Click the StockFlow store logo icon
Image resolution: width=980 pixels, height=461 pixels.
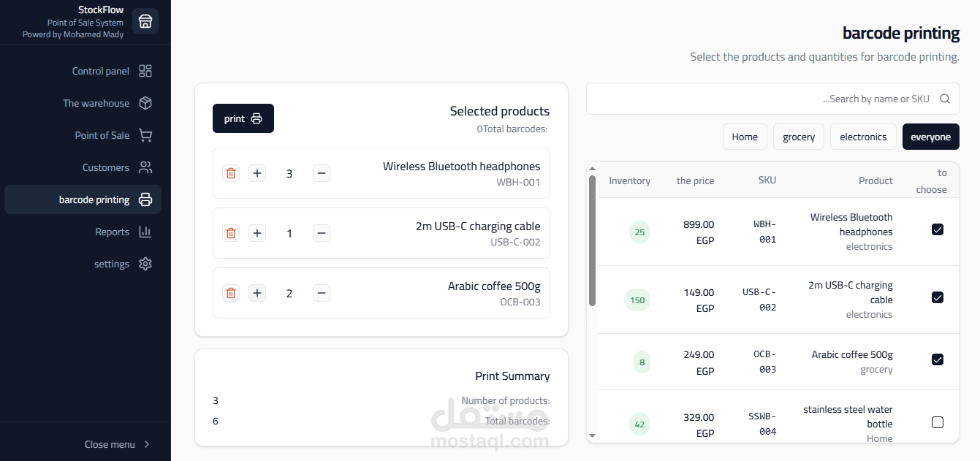pyautogui.click(x=145, y=21)
